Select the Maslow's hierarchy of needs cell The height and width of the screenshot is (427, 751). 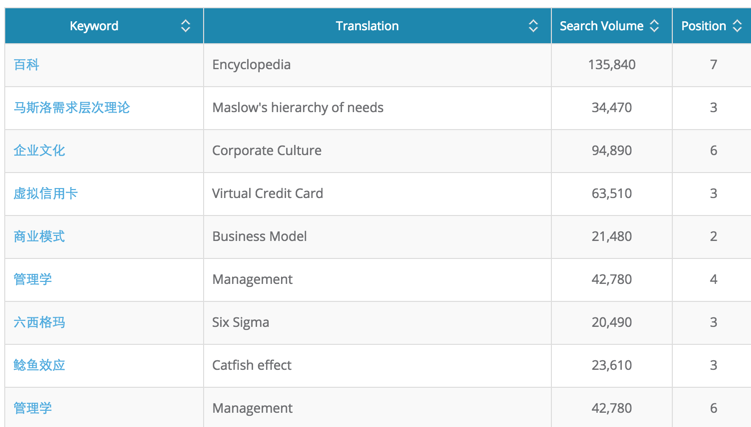coord(298,108)
